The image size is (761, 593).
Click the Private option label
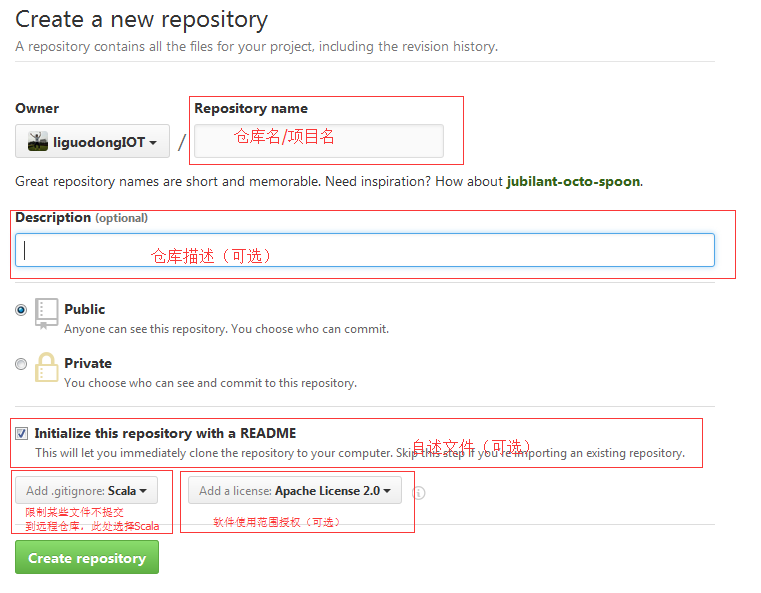click(88, 363)
